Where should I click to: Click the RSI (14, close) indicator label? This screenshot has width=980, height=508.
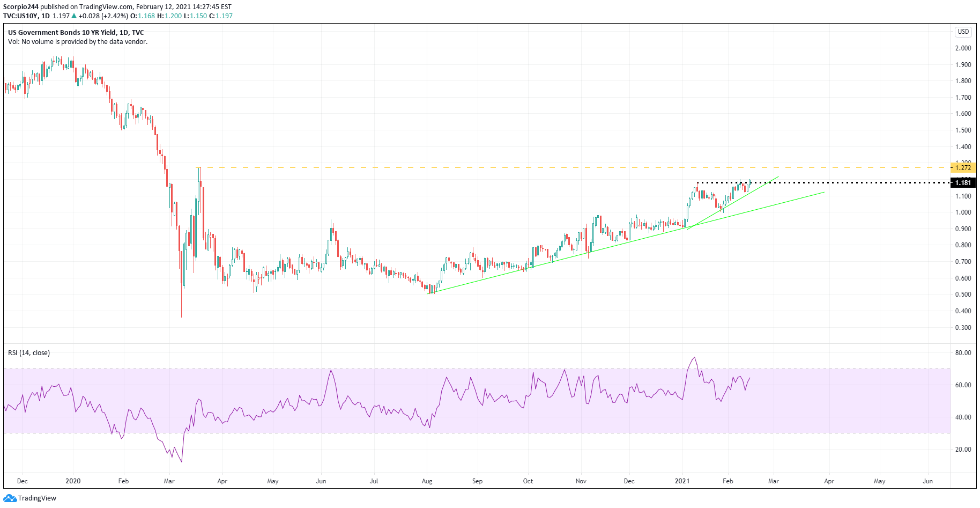pos(29,353)
